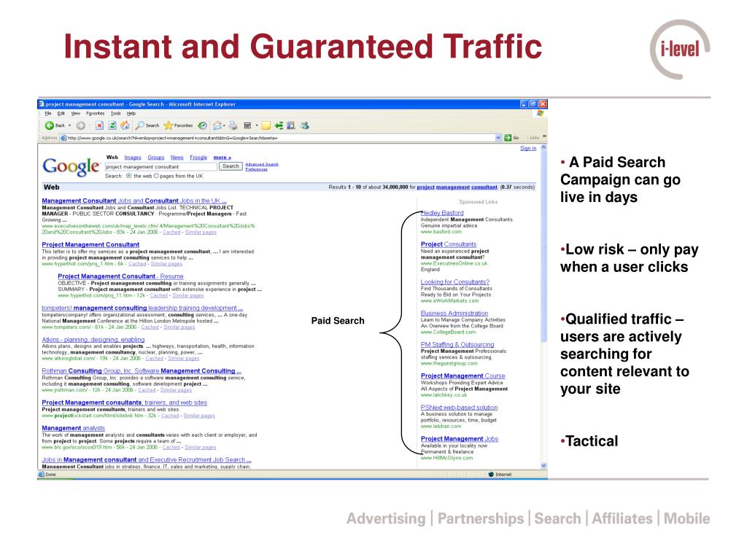Screen dimensions: 747x560
Task: Click the 'more »' link
Action: click(222, 157)
